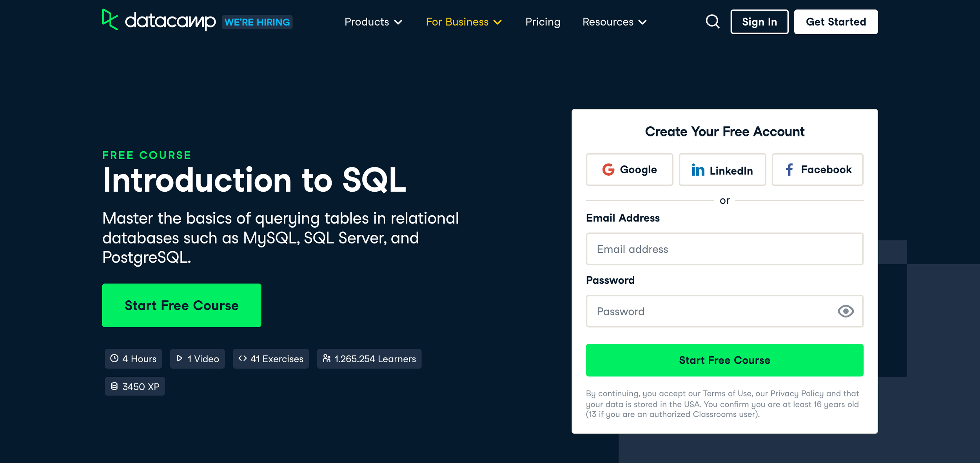
Task: Expand the Products dropdown chevron
Action: (398, 22)
